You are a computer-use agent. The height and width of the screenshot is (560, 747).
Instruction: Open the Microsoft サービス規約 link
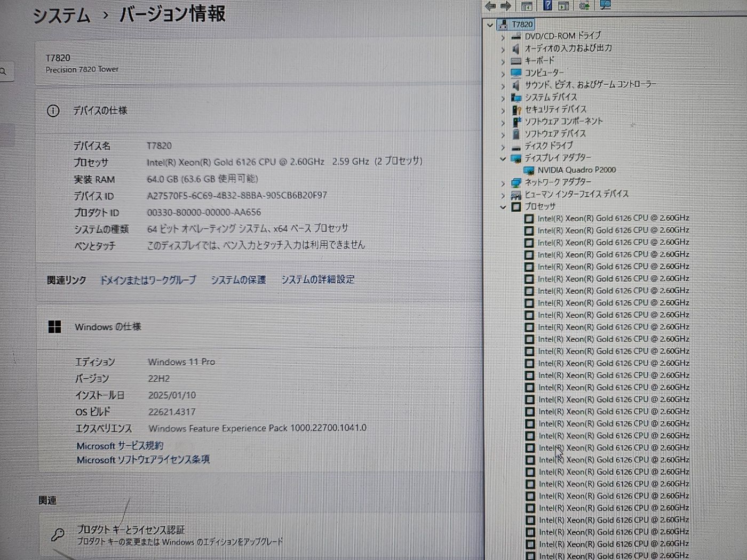click(x=120, y=446)
